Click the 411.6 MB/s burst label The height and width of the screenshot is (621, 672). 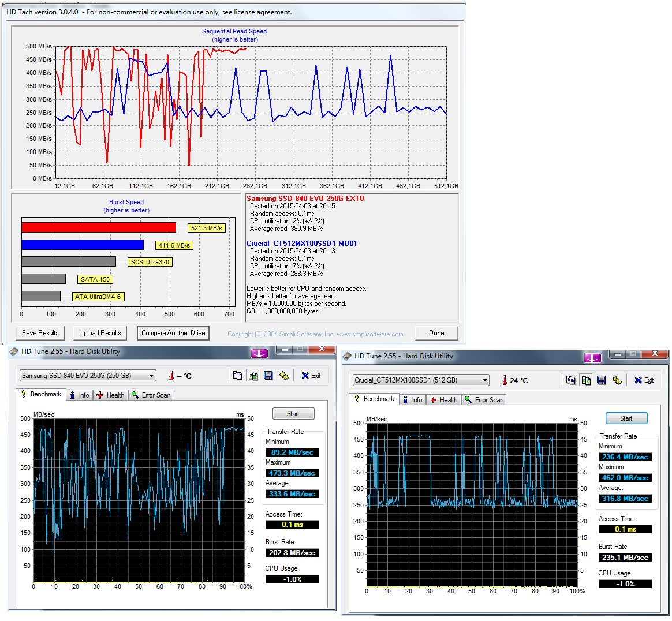pos(174,245)
